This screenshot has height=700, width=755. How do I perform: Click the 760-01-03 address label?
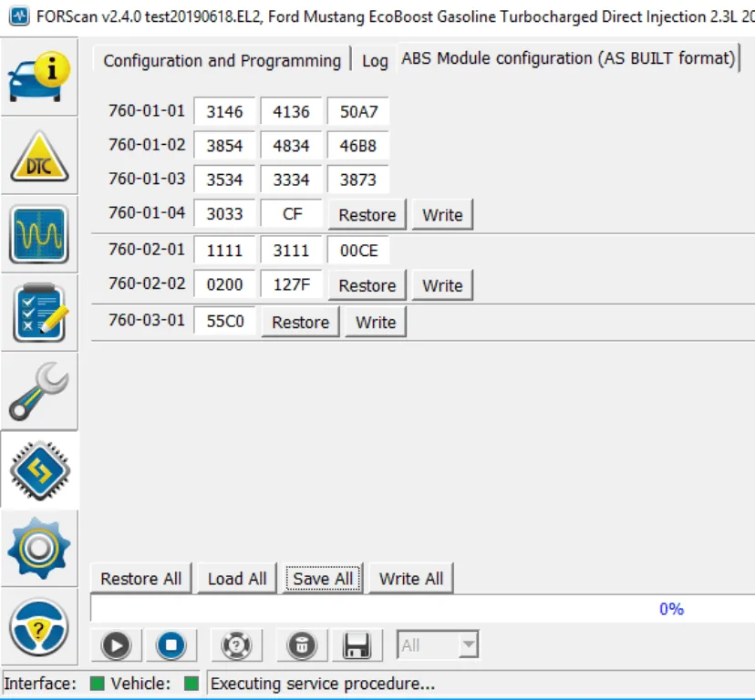pos(147,179)
